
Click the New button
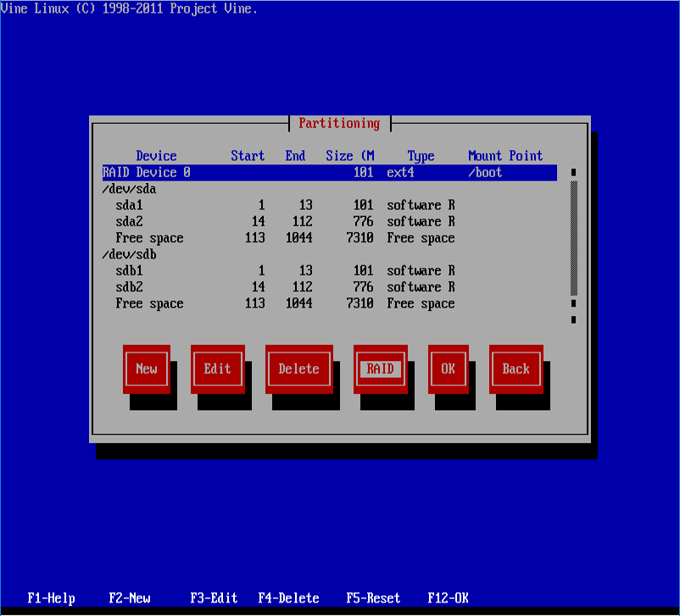[x=147, y=369]
